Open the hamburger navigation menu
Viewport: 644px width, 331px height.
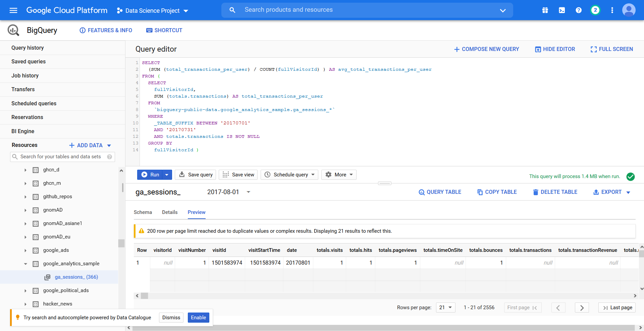tap(13, 10)
